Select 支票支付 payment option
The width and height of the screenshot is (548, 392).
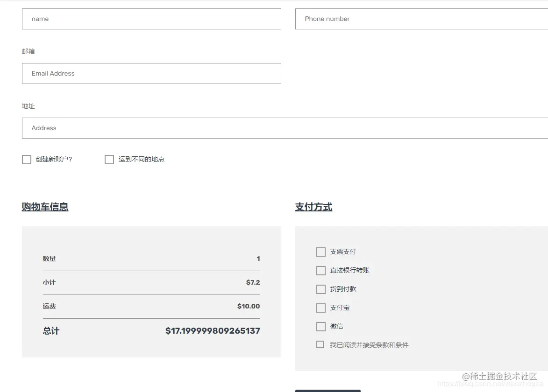coord(321,252)
